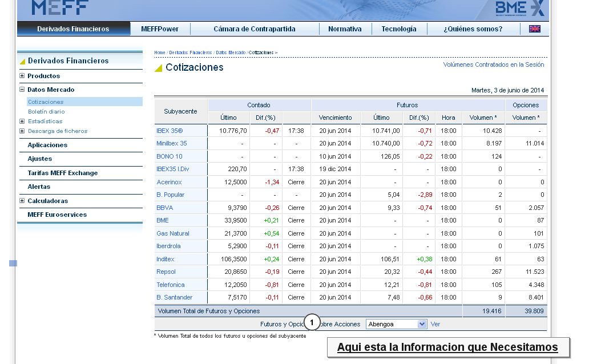
Task: Click Repsol options volume 11.523
Action: (535, 272)
